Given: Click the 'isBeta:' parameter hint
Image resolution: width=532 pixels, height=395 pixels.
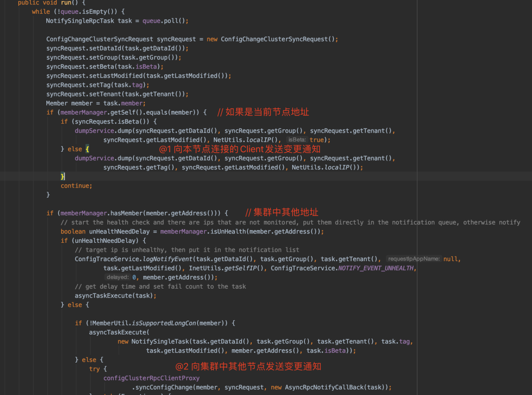Looking at the screenshot, I should [x=297, y=140].
